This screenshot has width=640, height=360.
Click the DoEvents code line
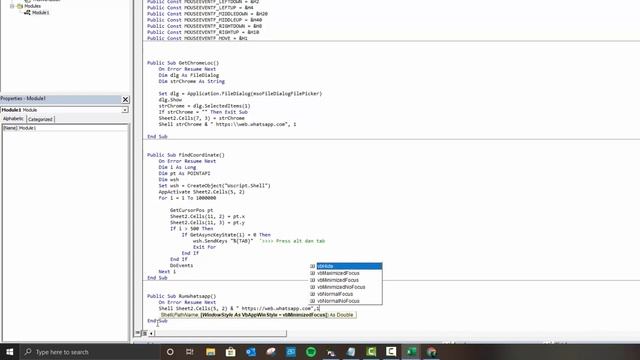pos(181,265)
